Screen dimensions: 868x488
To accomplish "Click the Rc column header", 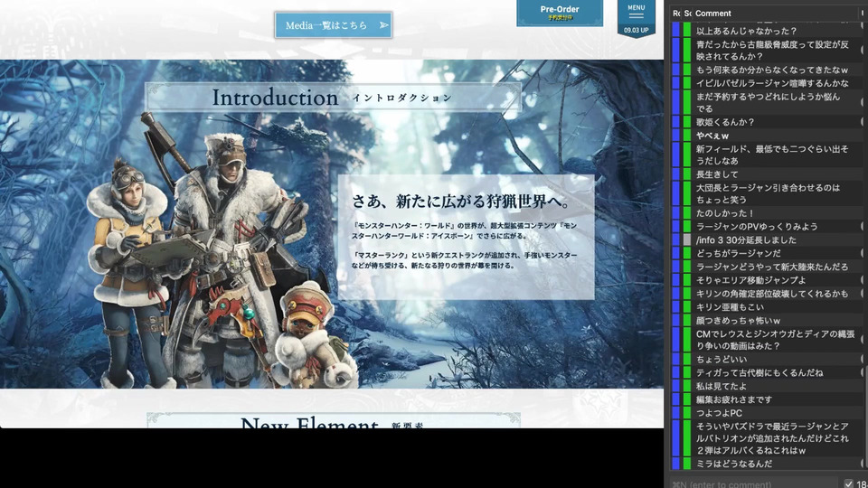I will tap(676, 14).
